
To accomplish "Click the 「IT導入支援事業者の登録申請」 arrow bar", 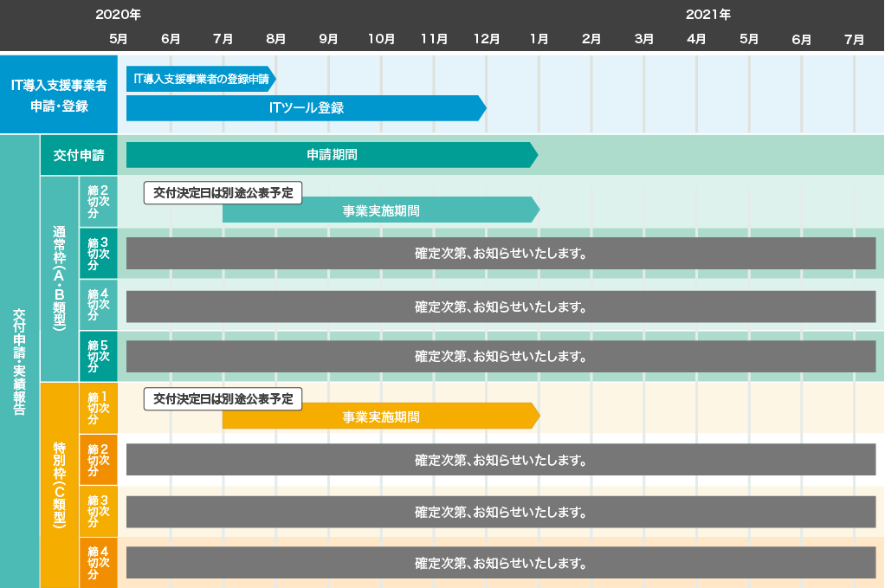I will tap(201, 77).
